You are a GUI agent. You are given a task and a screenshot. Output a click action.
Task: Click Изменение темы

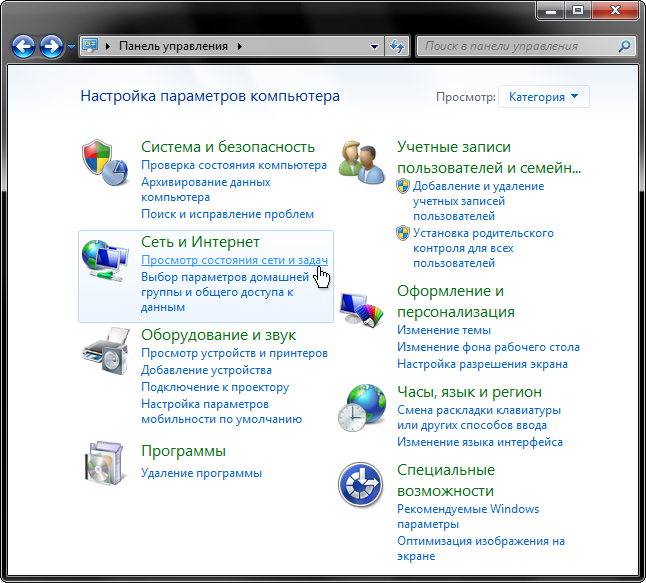pos(444,330)
